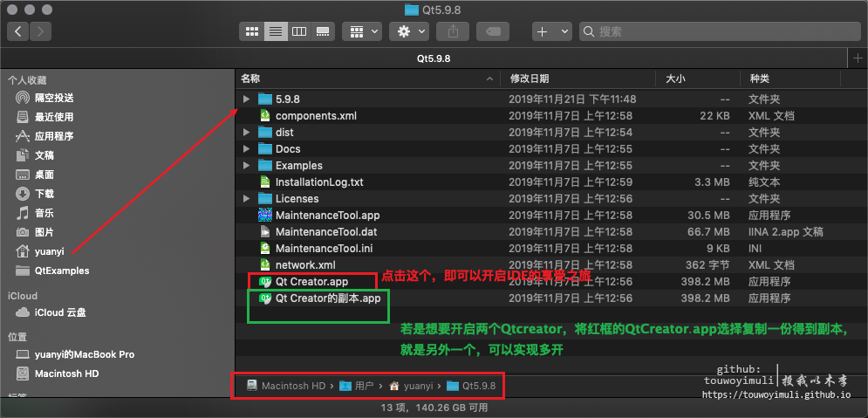The height and width of the screenshot is (418, 868).
Task: Click 13 项,140.26 GB 可用 status text
Action: click(x=434, y=408)
